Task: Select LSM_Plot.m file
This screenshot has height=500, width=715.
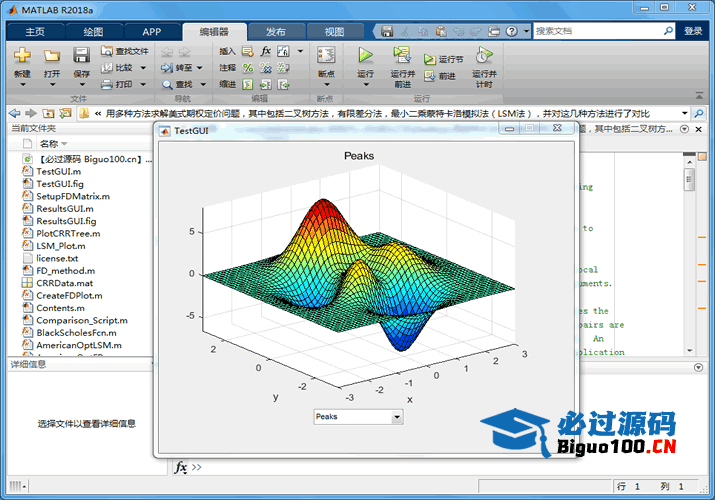Action: (61, 246)
